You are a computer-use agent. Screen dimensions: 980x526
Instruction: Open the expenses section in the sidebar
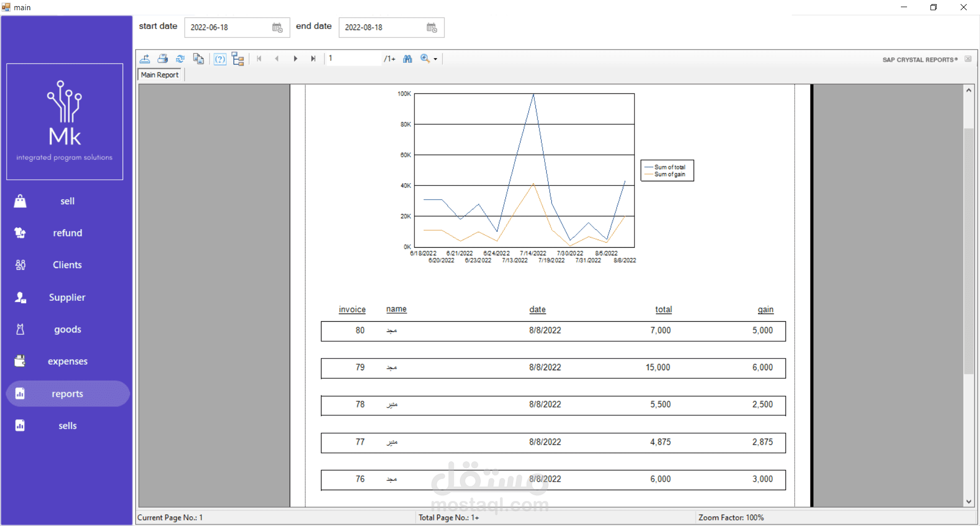[x=67, y=361]
